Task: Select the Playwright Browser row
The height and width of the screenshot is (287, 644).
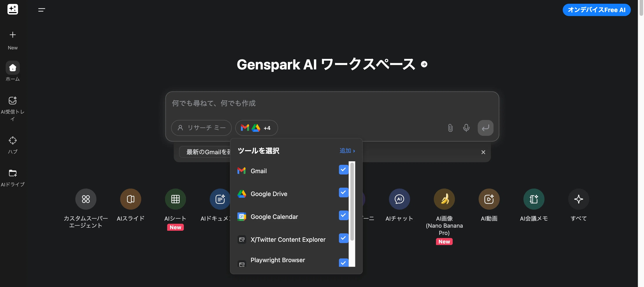Action: (293, 261)
